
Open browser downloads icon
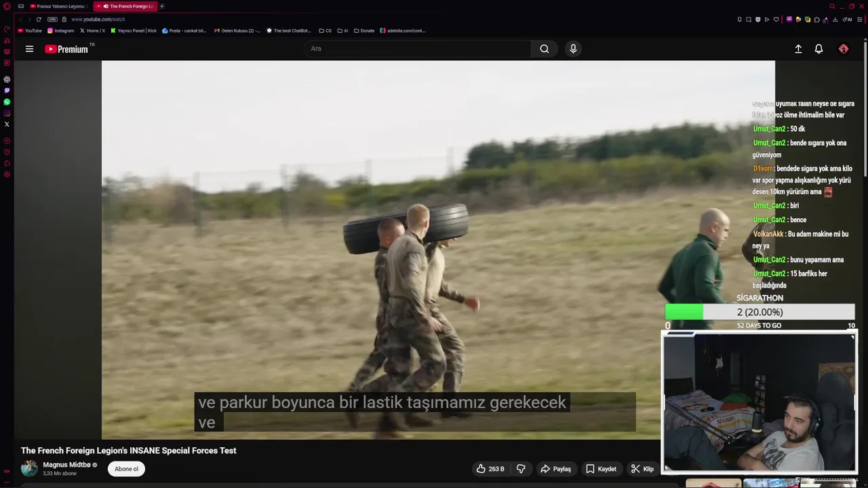[835, 19]
